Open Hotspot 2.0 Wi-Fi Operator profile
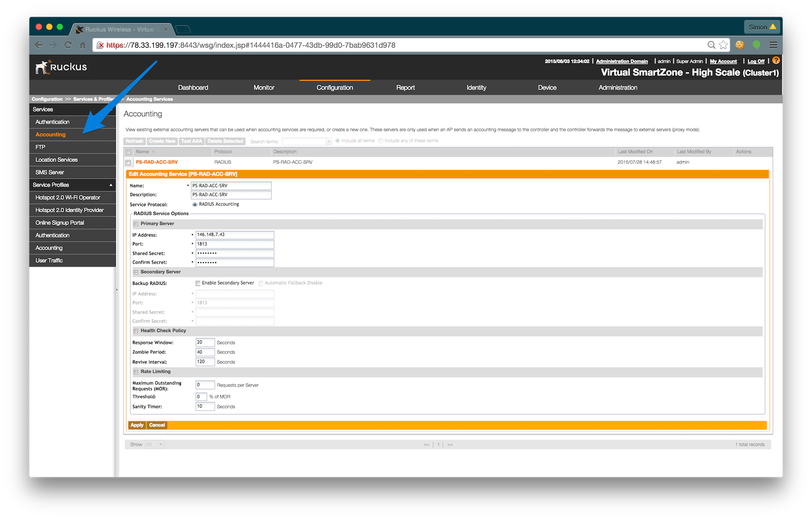 pos(73,198)
